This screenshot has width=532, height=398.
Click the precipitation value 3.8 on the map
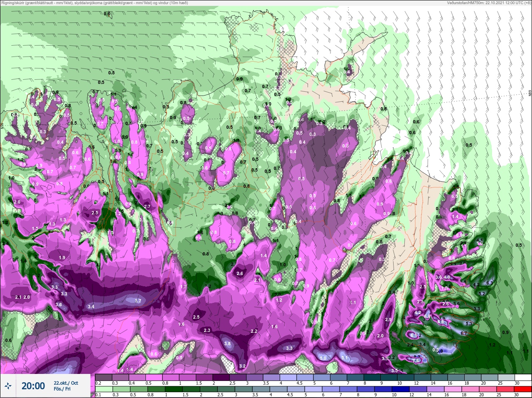(x=227, y=344)
